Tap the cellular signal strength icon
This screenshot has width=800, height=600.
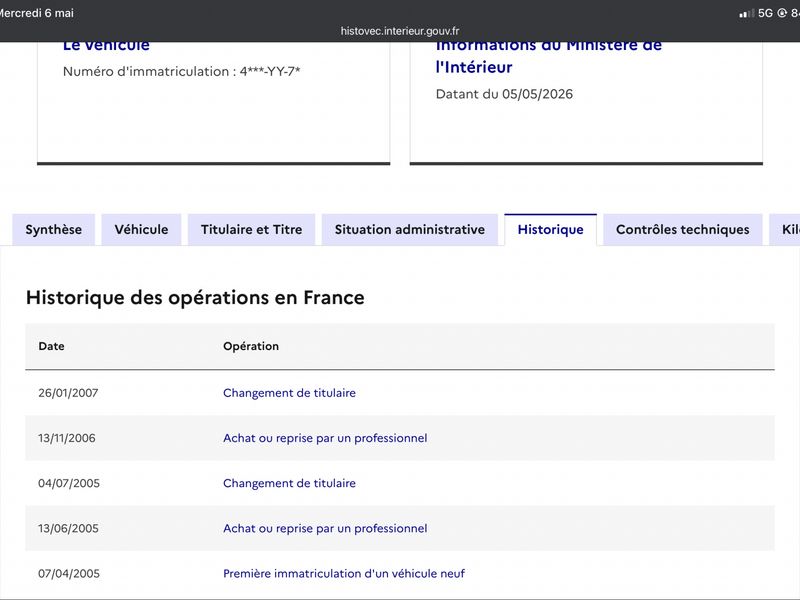(x=746, y=13)
